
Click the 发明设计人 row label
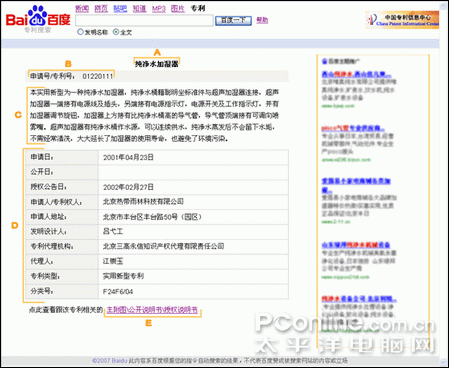click(x=49, y=231)
